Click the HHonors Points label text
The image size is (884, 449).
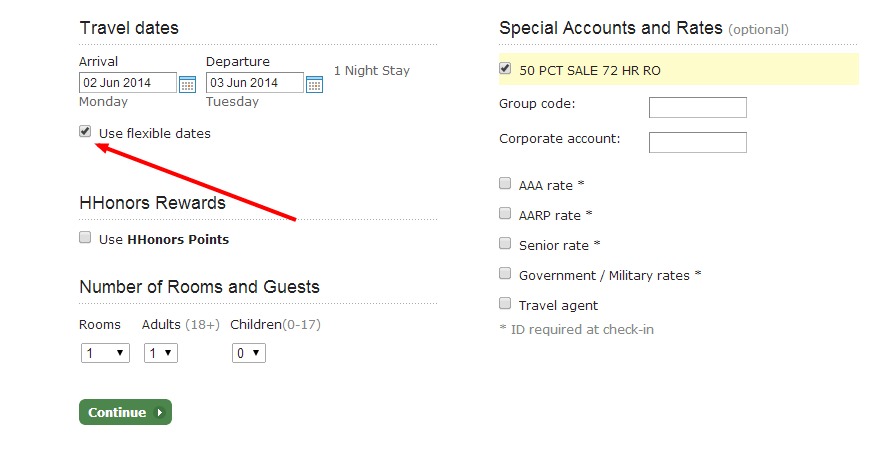click(177, 239)
